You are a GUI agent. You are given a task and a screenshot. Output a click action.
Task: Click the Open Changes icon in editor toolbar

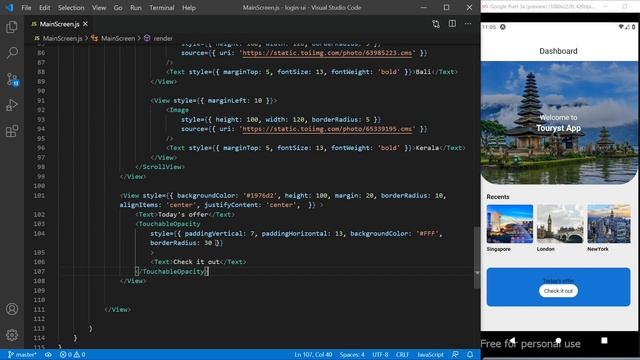tap(436, 24)
